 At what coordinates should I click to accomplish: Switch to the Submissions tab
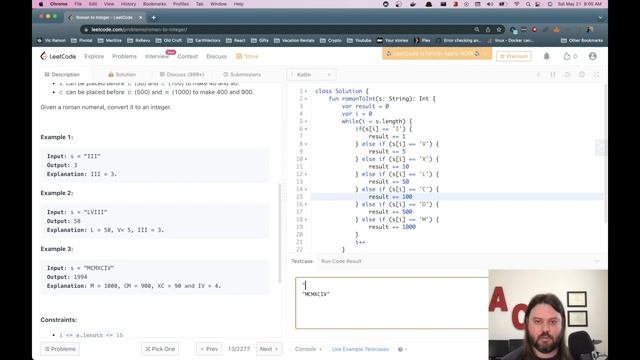242,75
